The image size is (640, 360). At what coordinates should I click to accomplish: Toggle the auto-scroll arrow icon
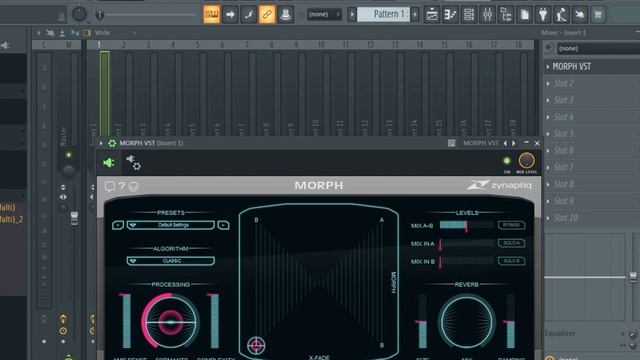click(x=230, y=15)
